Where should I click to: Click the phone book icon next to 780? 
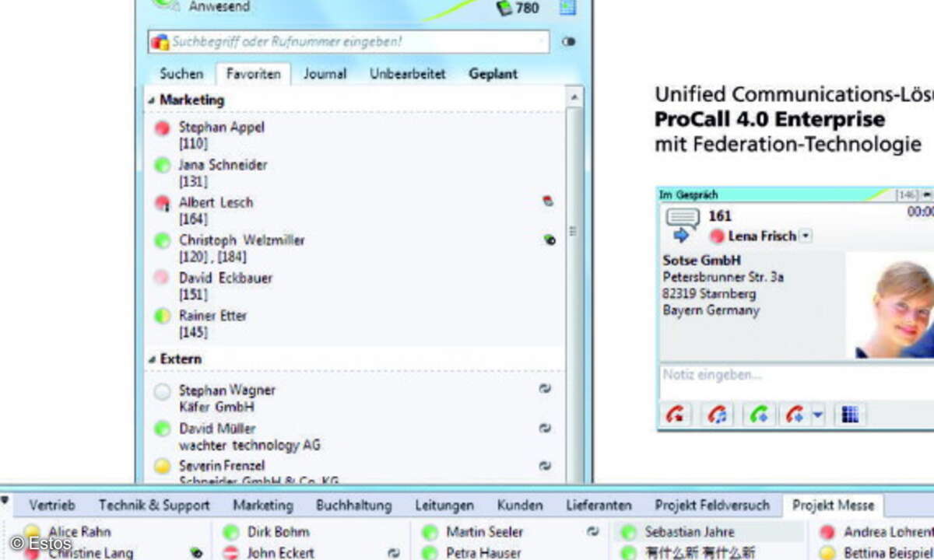click(x=504, y=9)
